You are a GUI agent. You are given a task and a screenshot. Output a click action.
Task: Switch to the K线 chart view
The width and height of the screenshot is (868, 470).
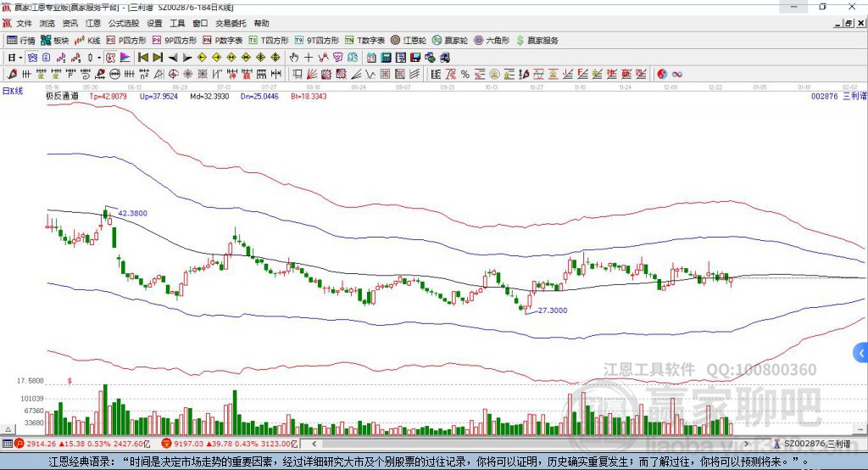coord(87,41)
